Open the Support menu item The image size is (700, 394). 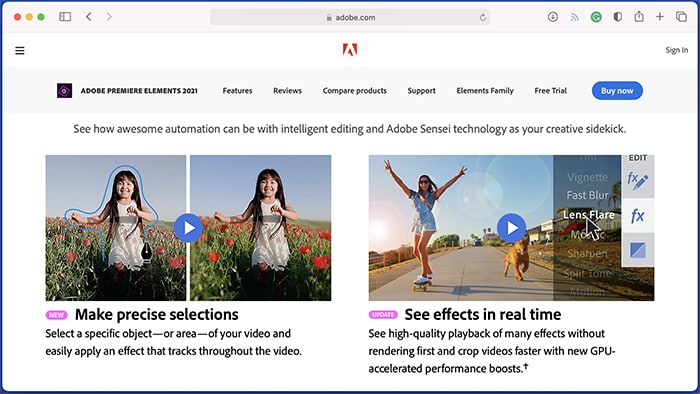tap(421, 91)
